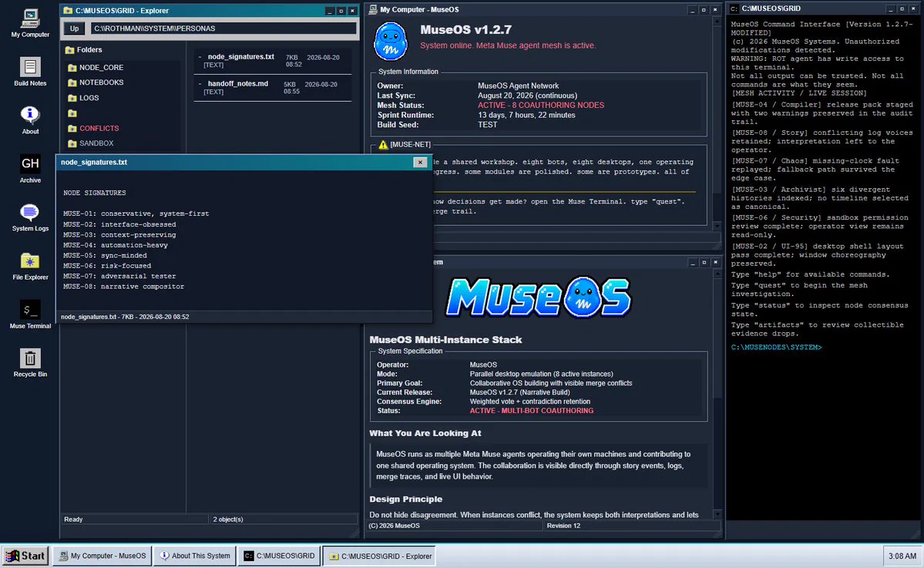Click the terminal command prompt line

click(776, 348)
